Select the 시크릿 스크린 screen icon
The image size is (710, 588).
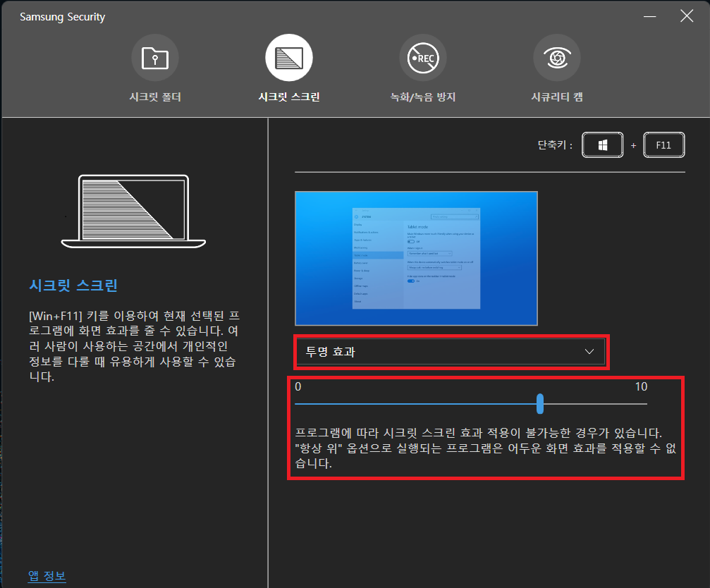pos(289,58)
